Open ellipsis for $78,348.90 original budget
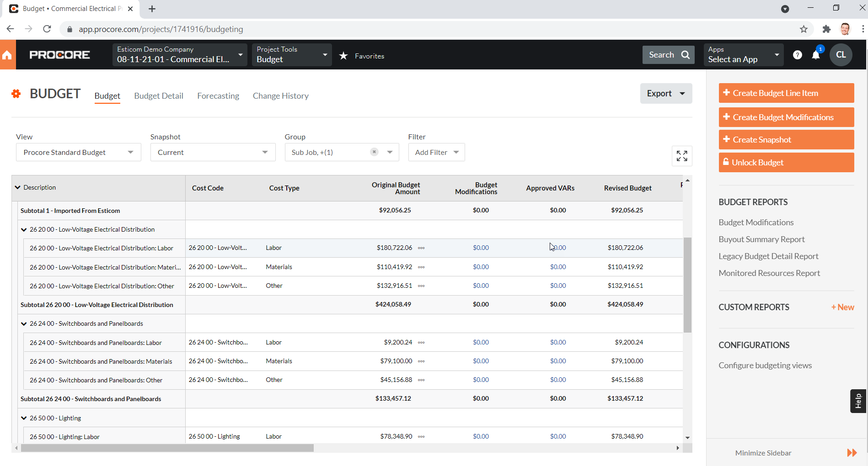868x466 pixels. [x=421, y=437]
